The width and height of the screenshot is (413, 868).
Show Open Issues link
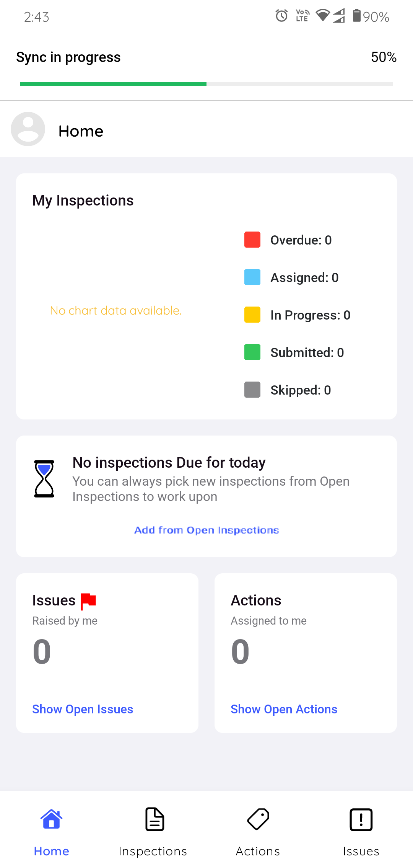point(83,709)
